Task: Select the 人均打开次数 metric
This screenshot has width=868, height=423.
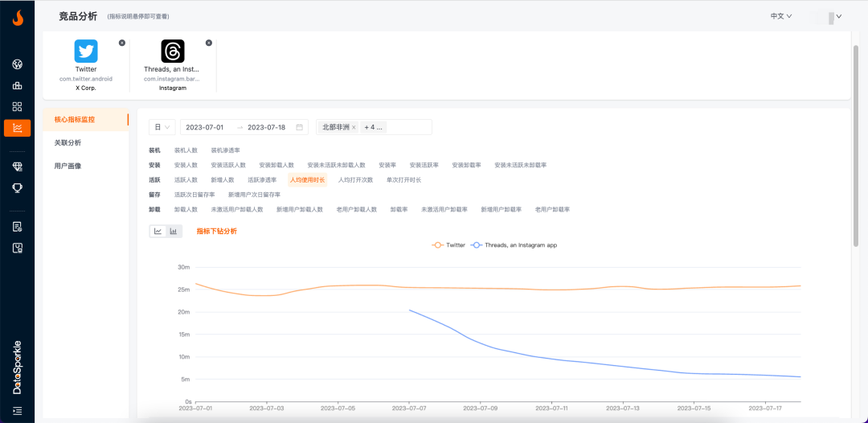Action: click(x=355, y=179)
